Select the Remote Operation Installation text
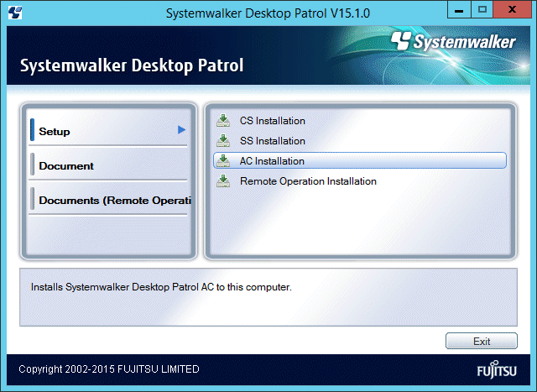Screen dimensions: 537x392 (308, 181)
